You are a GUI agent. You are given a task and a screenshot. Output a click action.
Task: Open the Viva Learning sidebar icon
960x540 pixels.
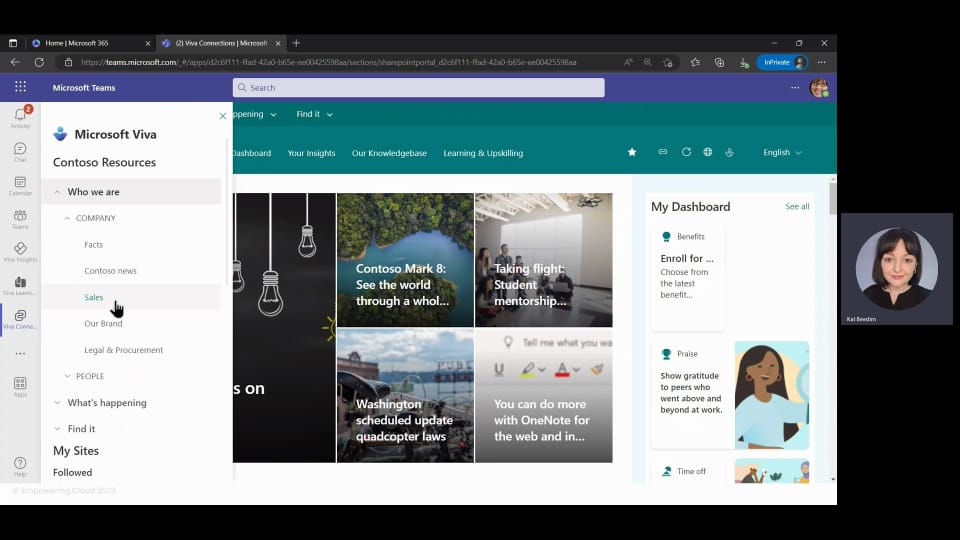click(20, 285)
